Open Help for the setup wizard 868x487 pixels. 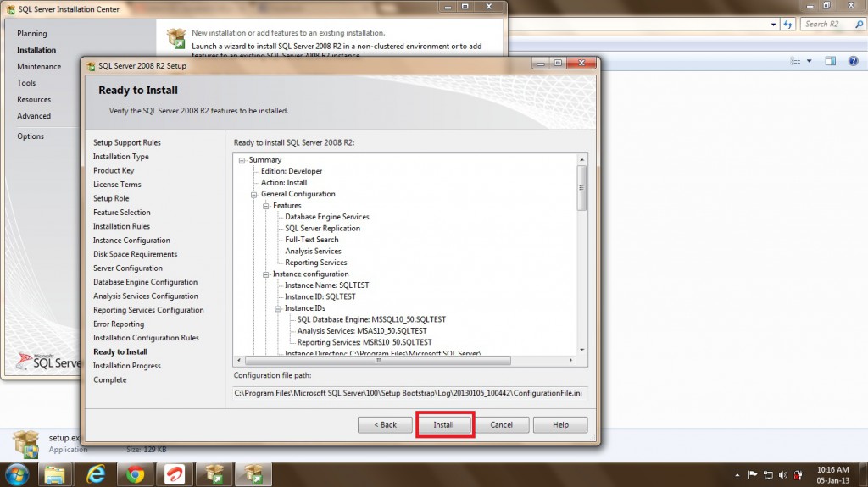tap(560, 424)
